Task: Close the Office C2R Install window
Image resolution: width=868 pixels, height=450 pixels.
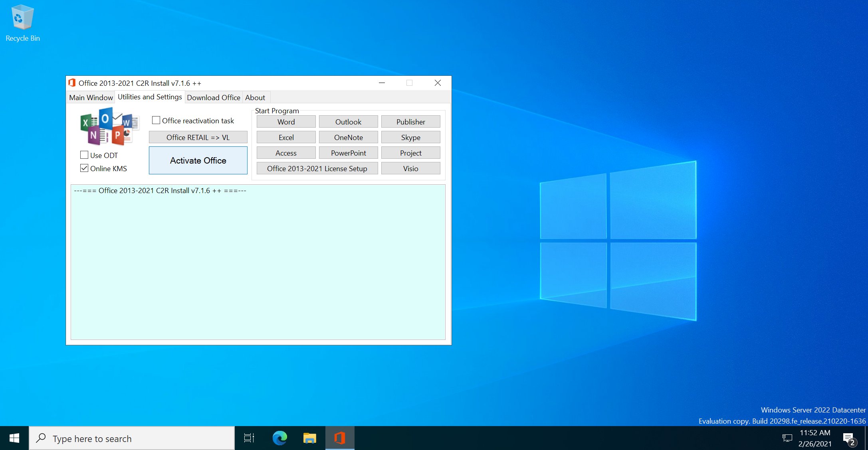Action: [x=438, y=83]
